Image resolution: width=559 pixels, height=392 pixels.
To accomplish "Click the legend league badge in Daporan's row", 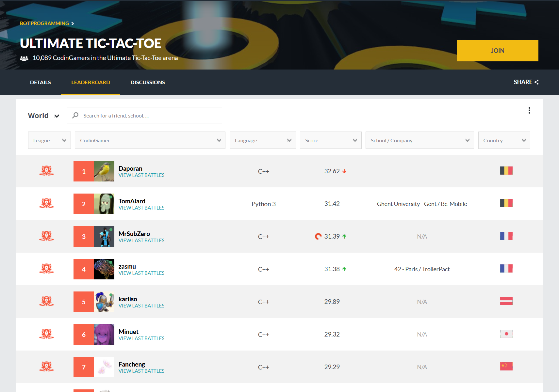I will pos(47,171).
